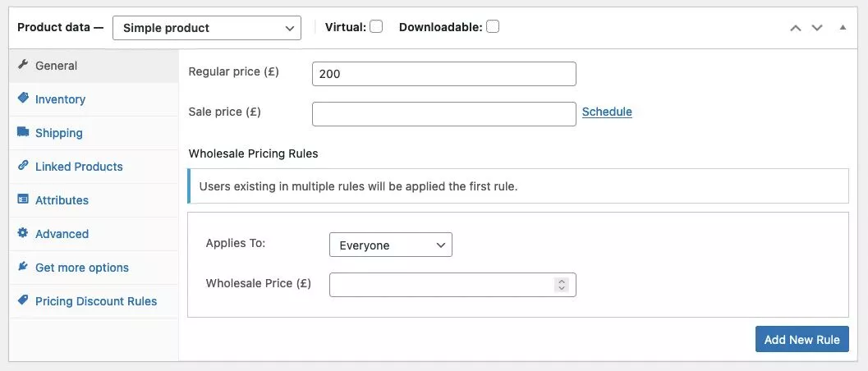Open the Simple product type dropdown
868x371 pixels.
tap(207, 28)
